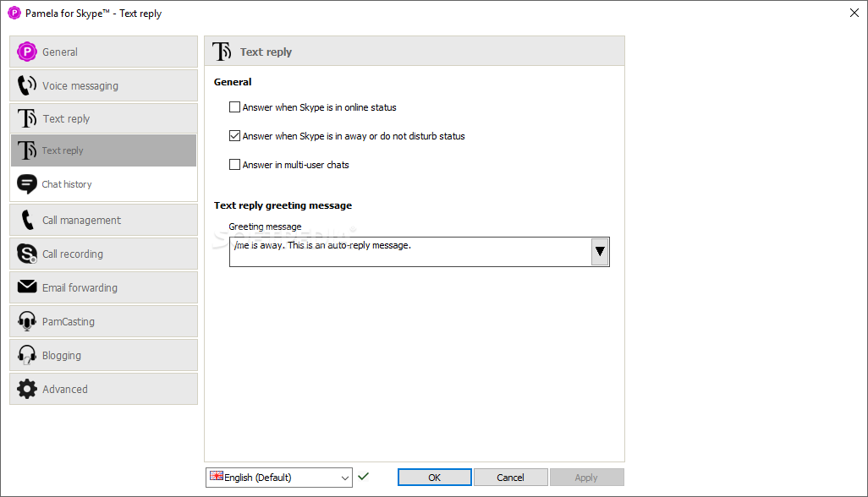
Task: Click the 'Greeting message' field label
Action: (265, 227)
